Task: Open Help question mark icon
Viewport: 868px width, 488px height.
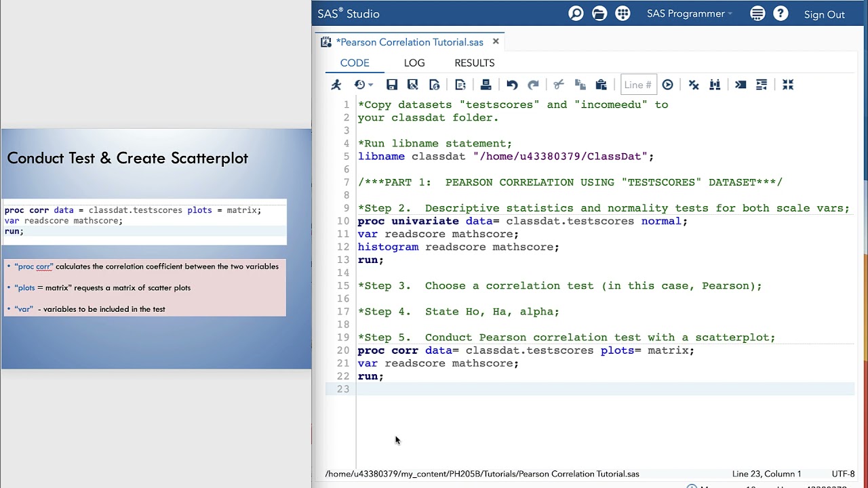Action: [781, 14]
